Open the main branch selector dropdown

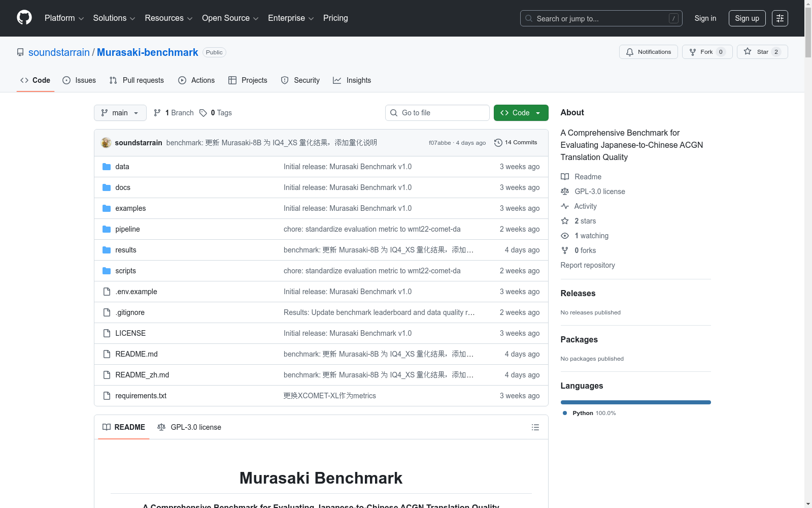pos(120,113)
